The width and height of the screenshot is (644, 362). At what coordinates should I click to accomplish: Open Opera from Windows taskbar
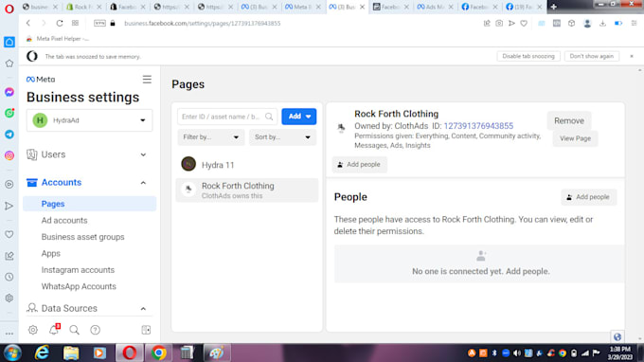coord(130,353)
